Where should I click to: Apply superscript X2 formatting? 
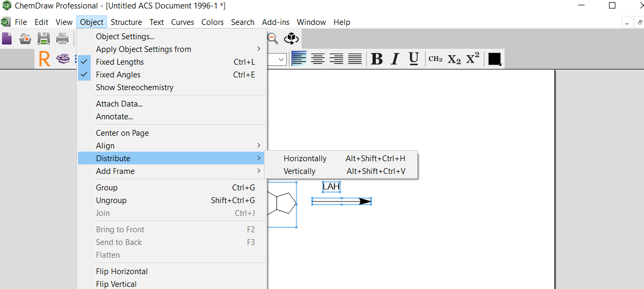point(473,59)
